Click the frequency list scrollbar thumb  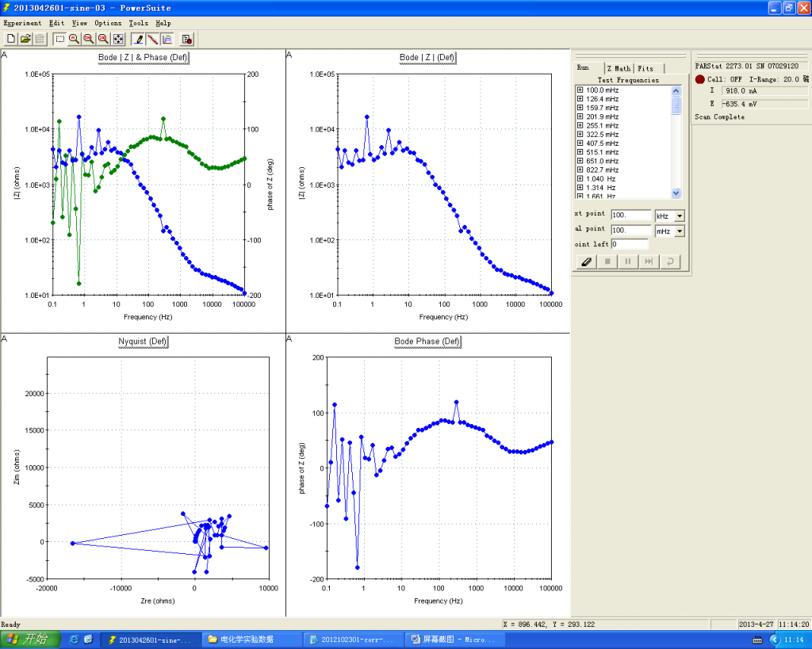coord(676,105)
